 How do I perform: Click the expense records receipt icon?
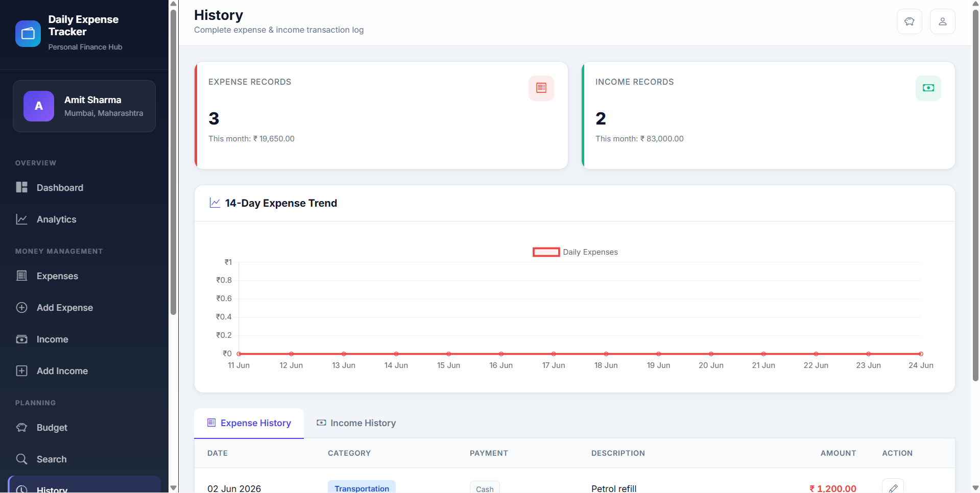point(541,88)
